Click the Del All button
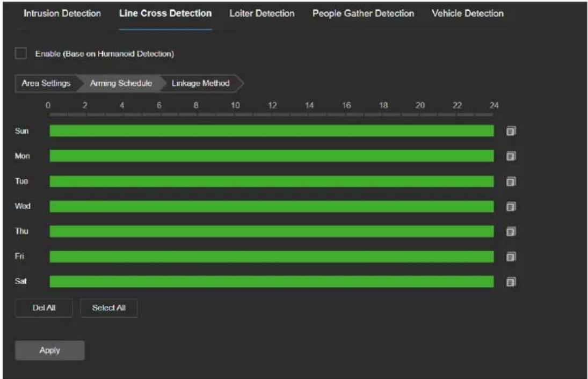 pos(44,308)
